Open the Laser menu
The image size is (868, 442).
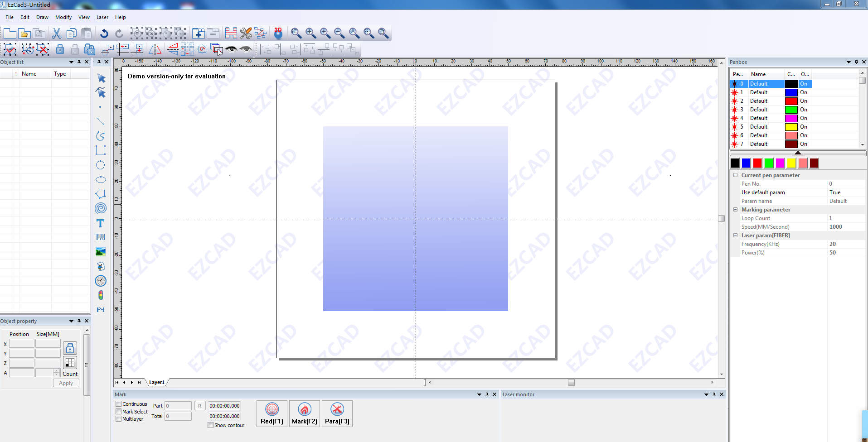[x=102, y=17]
